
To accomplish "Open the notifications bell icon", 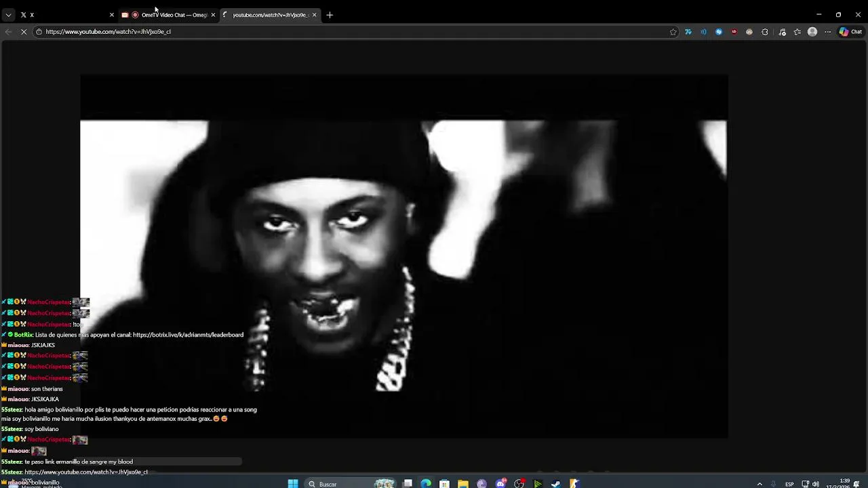I will [857, 484].
